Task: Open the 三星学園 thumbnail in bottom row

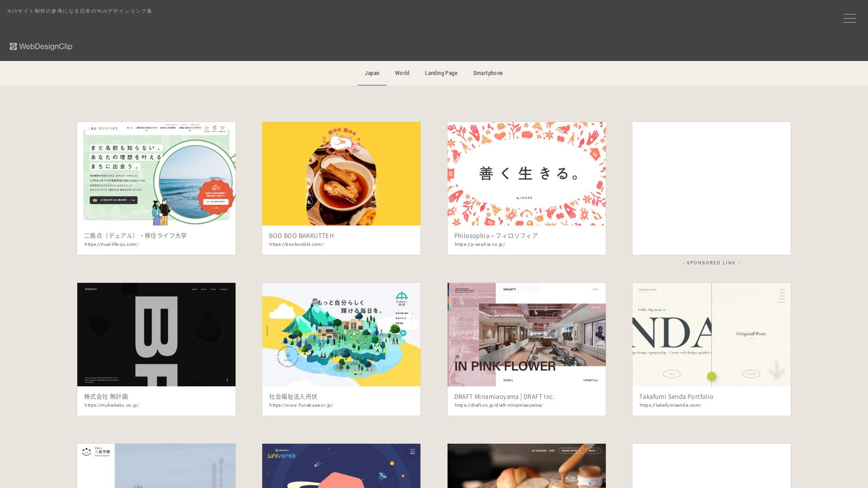Action: pos(156,466)
